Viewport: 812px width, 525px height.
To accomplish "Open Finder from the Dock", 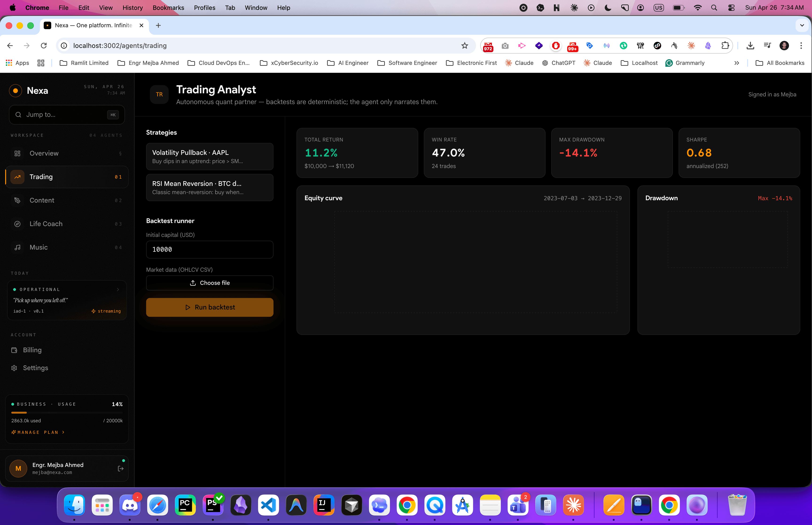I will pos(74,505).
